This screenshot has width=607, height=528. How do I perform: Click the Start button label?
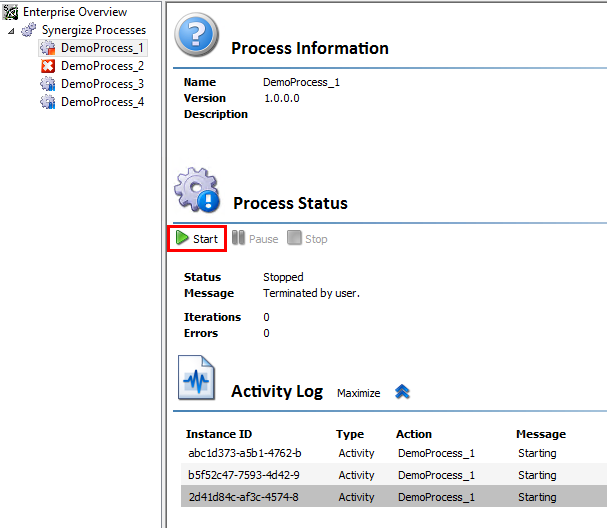click(206, 239)
